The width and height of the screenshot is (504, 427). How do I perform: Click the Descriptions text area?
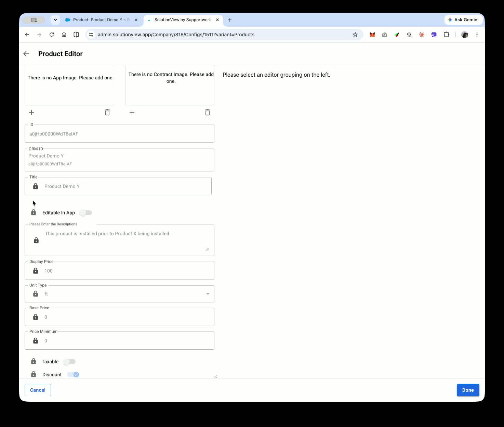120,240
